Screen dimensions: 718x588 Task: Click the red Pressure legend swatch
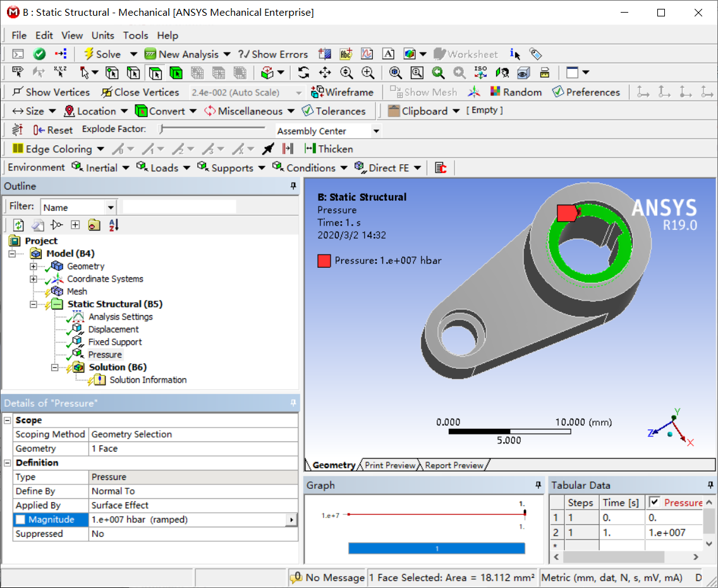pos(324,261)
